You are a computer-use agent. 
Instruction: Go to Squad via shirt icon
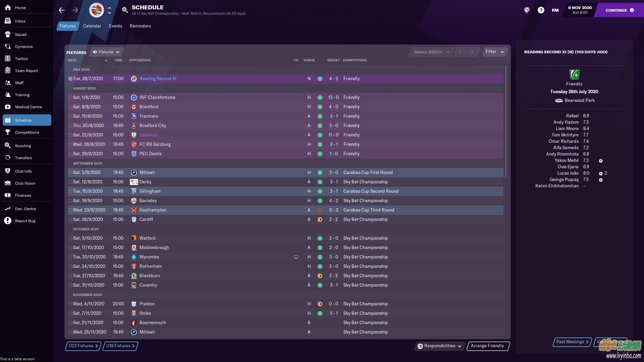click(8, 34)
